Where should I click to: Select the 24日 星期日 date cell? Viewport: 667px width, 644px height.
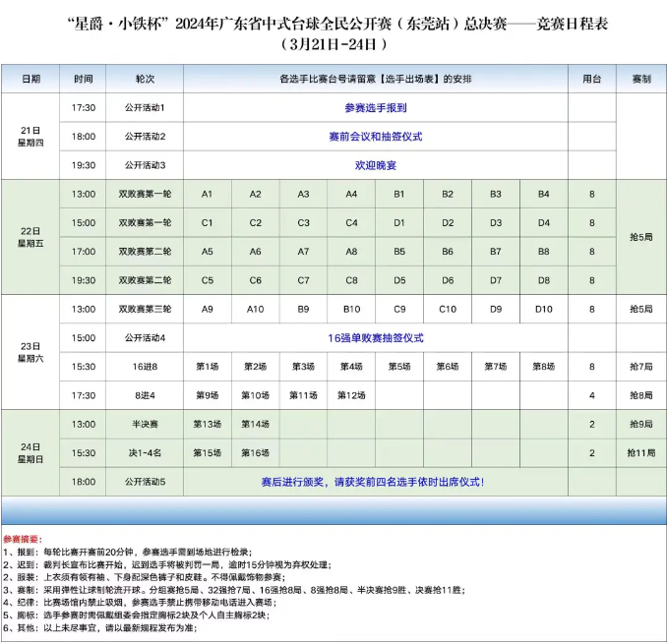pos(30,452)
